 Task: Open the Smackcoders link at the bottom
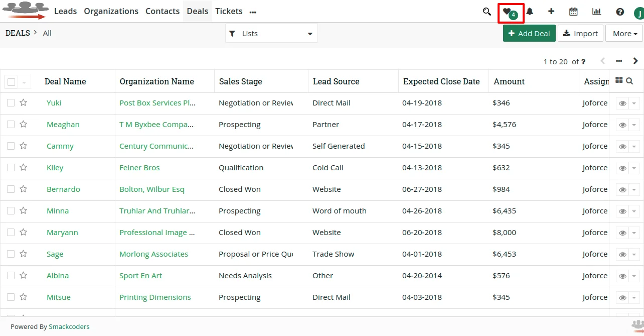[69, 326]
